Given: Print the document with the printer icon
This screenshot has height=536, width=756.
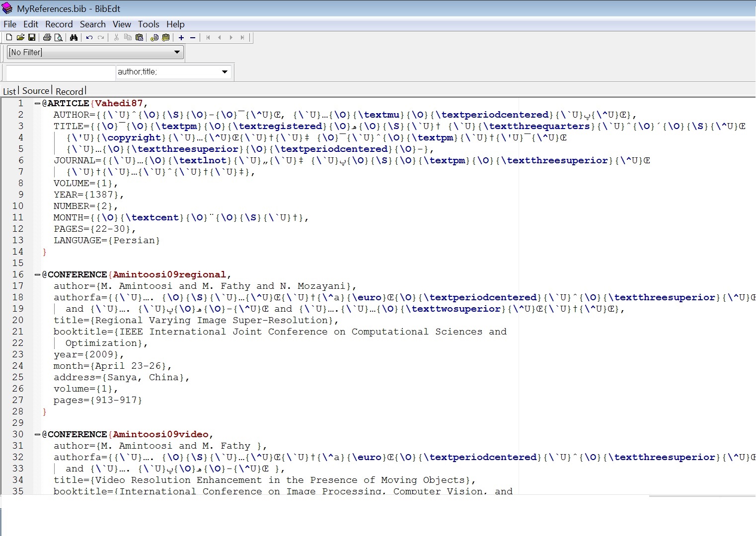Looking at the screenshot, I should [47, 37].
